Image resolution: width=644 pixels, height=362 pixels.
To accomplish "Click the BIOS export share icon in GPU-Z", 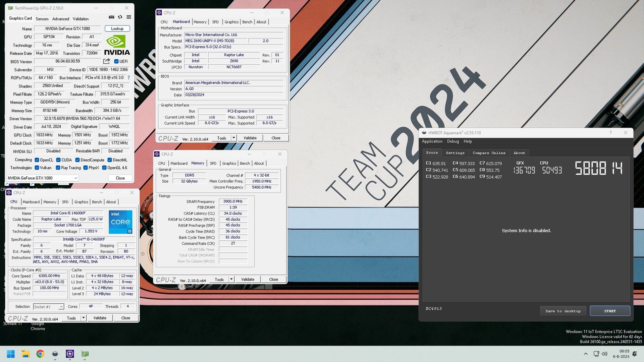I will 107,61.
